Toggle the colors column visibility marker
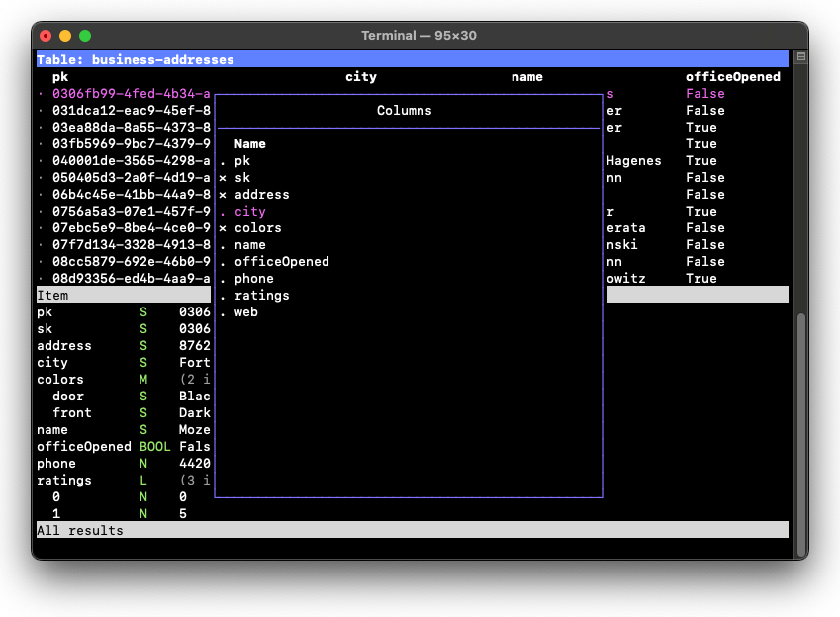Image resolution: width=840 pixels, height=617 pixels. 223,228
